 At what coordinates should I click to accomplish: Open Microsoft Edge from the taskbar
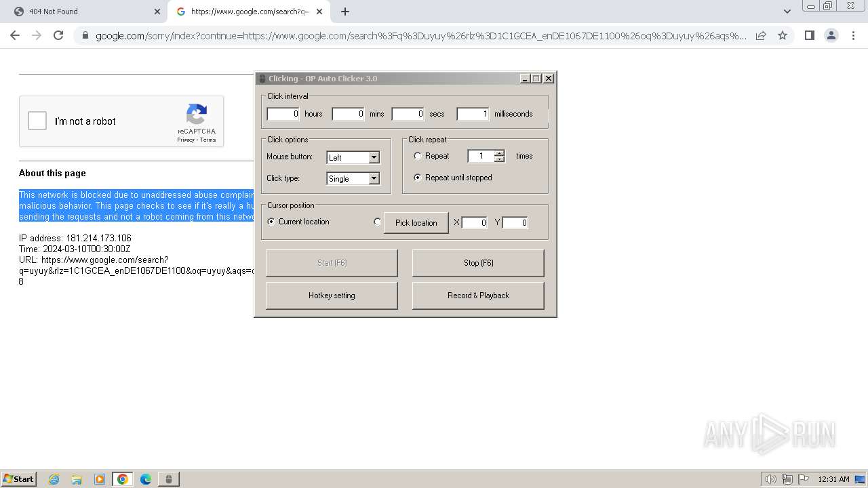pos(146,479)
